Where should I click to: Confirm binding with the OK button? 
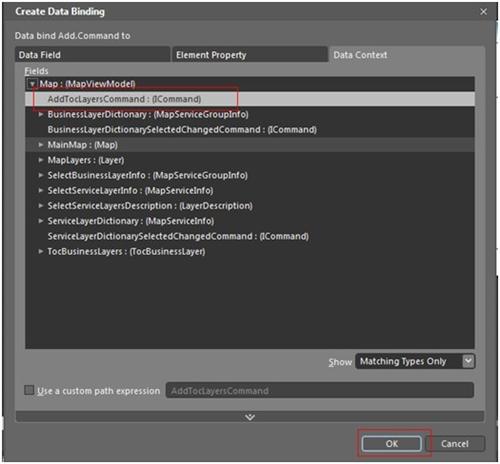click(392, 444)
